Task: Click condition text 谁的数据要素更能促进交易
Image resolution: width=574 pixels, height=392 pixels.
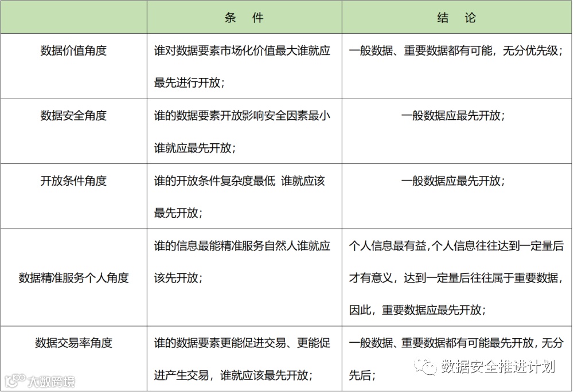Action: (x=220, y=343)
